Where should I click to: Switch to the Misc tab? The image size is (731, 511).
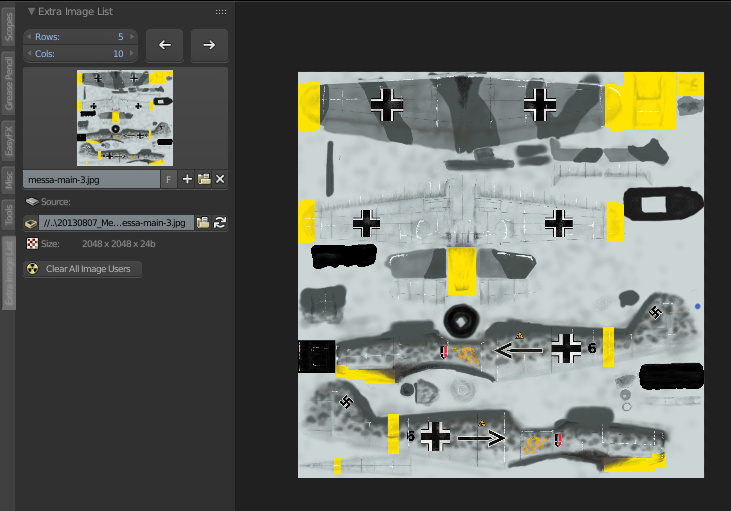8,180
